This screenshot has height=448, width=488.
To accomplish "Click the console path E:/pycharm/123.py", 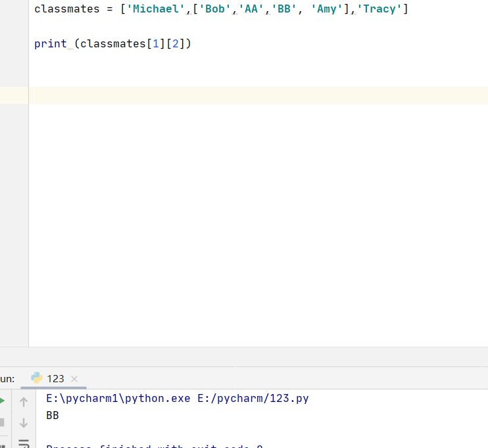I will tap(253, 399).
